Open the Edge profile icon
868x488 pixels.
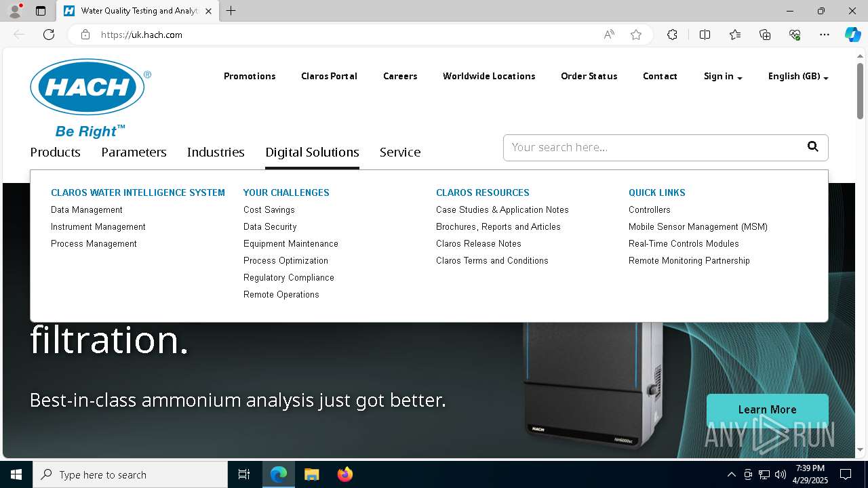click(x=14, y=11)
